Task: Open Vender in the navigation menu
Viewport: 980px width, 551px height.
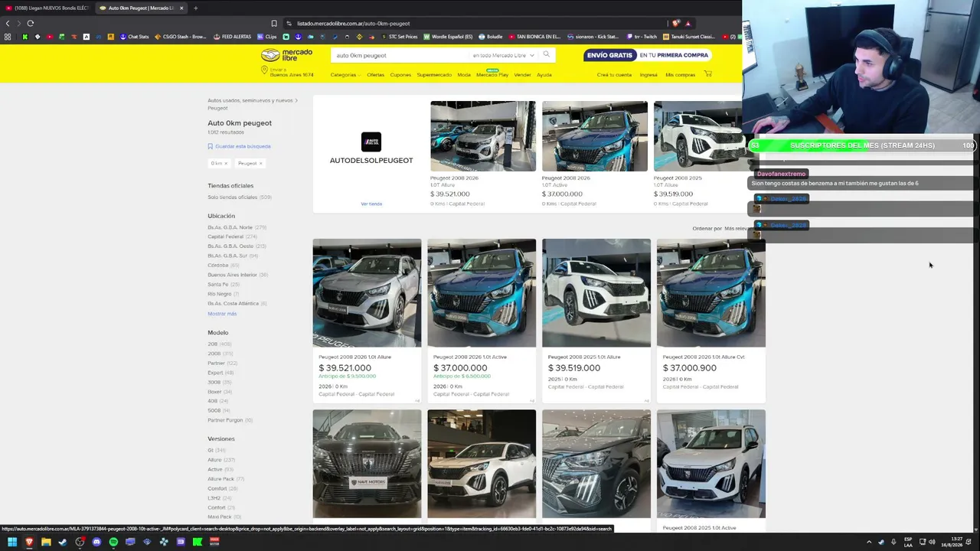Action: (x=522, y=75)
